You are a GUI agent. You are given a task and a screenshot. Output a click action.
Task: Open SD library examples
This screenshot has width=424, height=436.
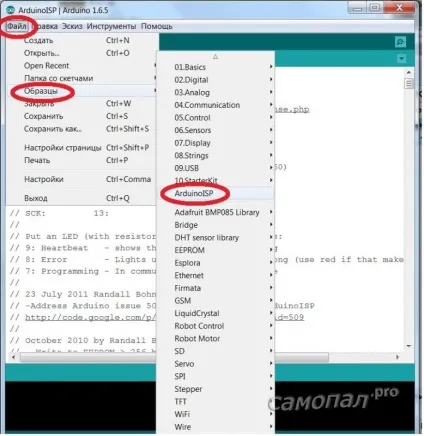point(216,351)
